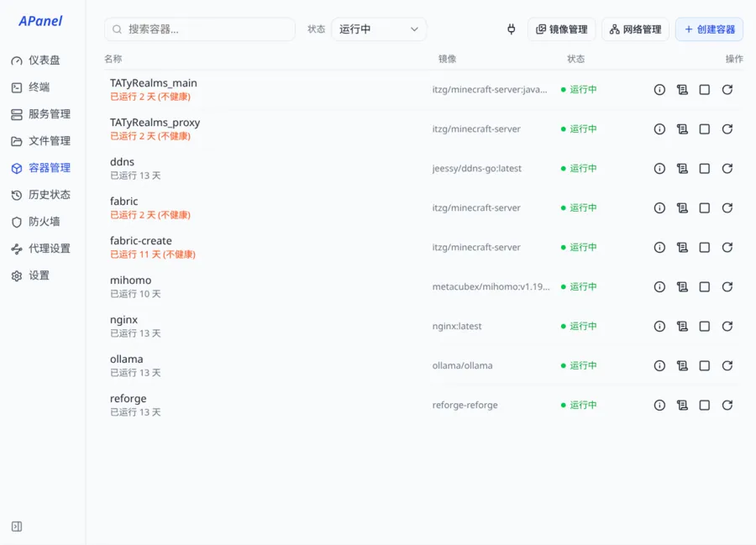The image size is (756, 545).
Task: Open 服务管理 service management
Action: pos(43,114)
